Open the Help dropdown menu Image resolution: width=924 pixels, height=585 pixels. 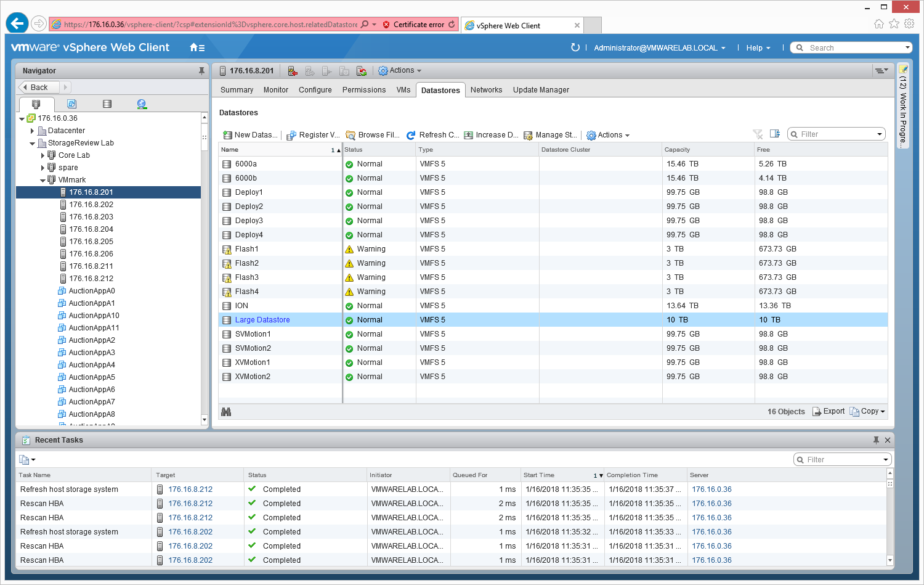pyautogui.click(x=758, y=48)
